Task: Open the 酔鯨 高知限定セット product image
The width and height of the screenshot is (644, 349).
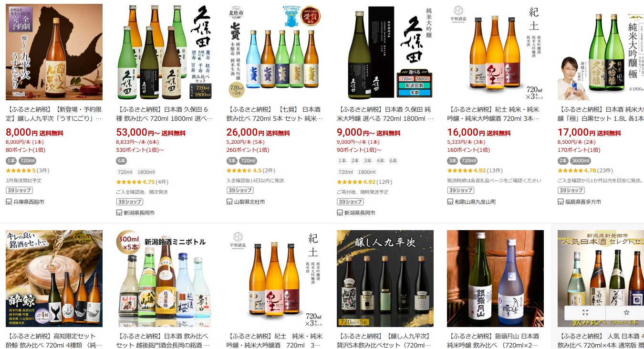Action: (54, 278)
